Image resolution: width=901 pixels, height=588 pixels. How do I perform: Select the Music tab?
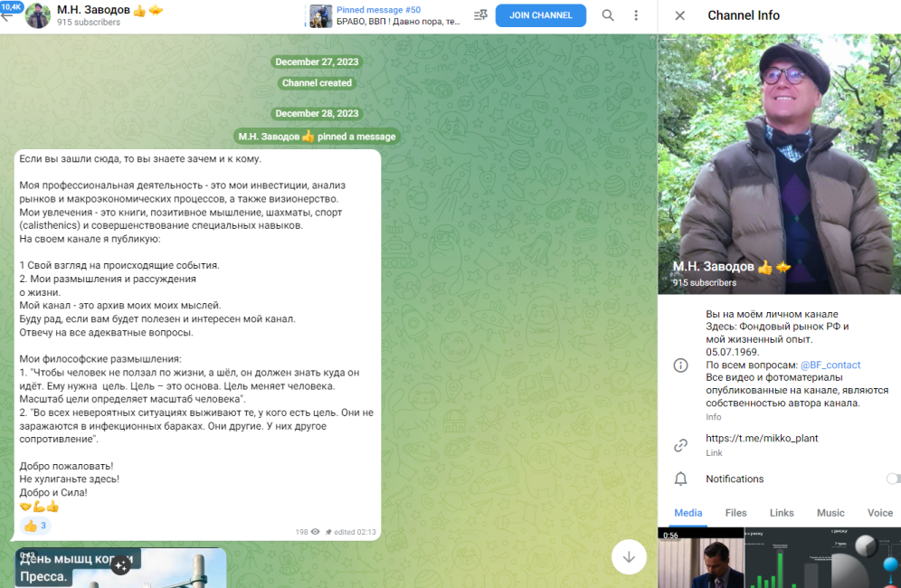(x=830, y=513)
